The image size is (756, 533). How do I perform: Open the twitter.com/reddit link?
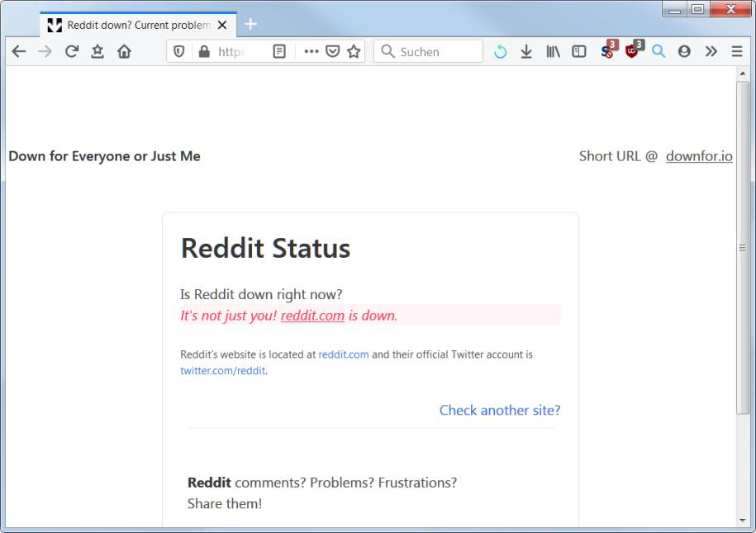[223, 370]
